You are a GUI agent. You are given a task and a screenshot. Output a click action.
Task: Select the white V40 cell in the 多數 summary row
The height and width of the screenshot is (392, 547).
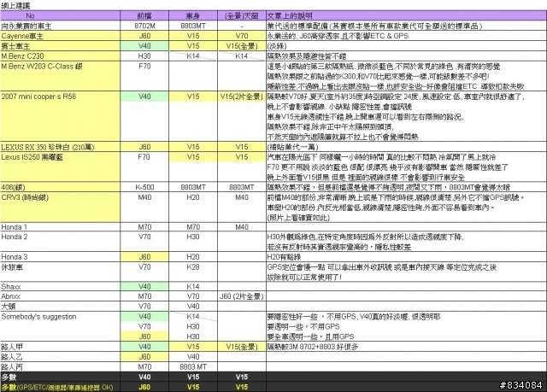pos(144,377)
